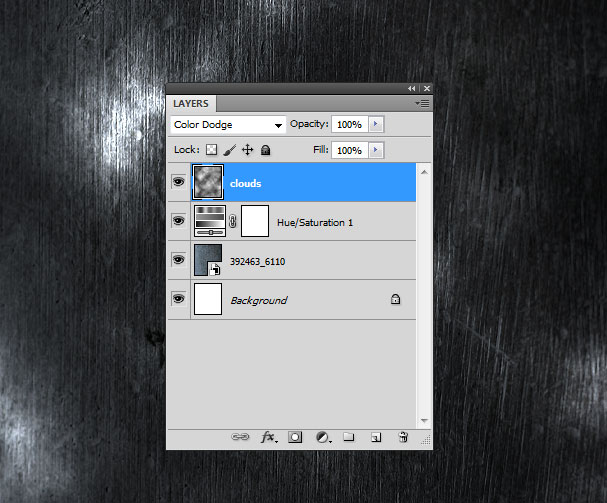Create a new layer group folder
Screen dimensions: 607x503
point(349,437)
